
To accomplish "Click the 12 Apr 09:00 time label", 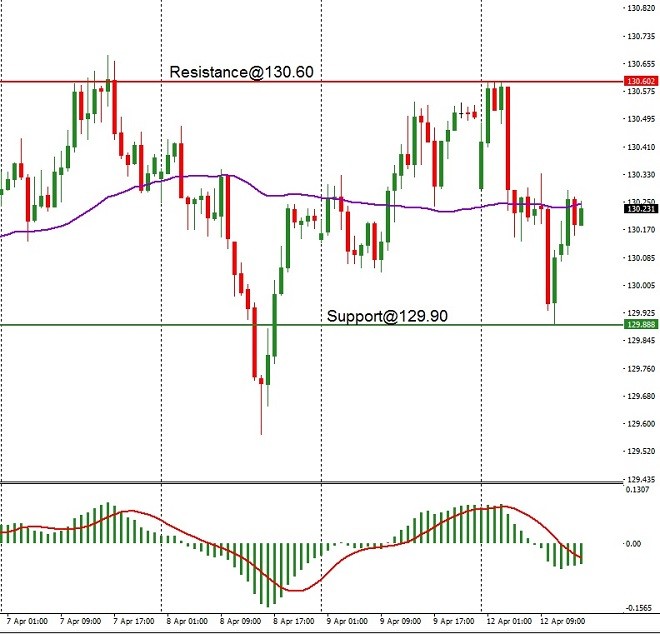I will (x=562, y=621).
